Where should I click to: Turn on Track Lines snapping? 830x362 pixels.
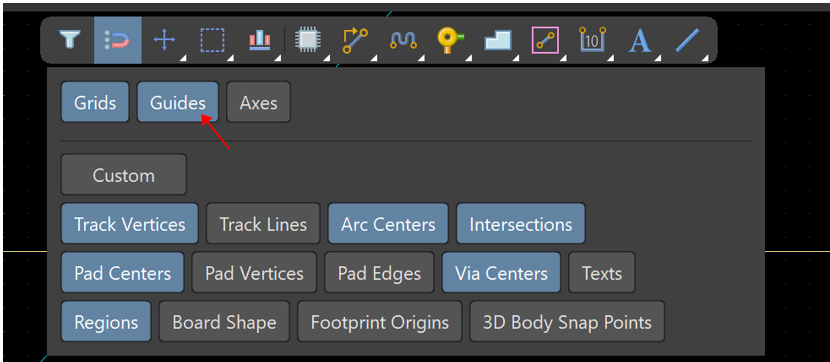pyautogui.click(x=263, y=224)
